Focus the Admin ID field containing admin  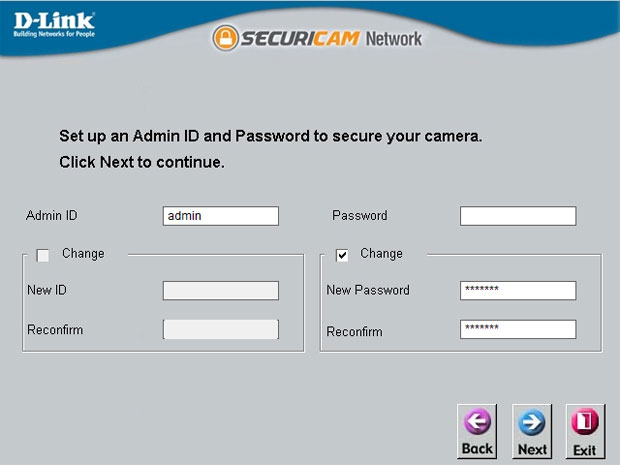[x=221, y=216]
